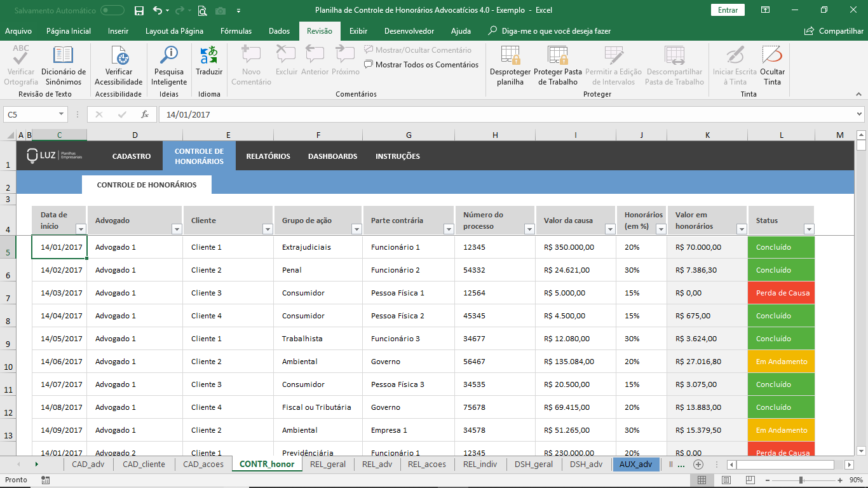Viewport: 868px width, 488px height.
Task: Run Verificar Acessibilidade check
Action: pyautogui.click(x=119, y=65)
